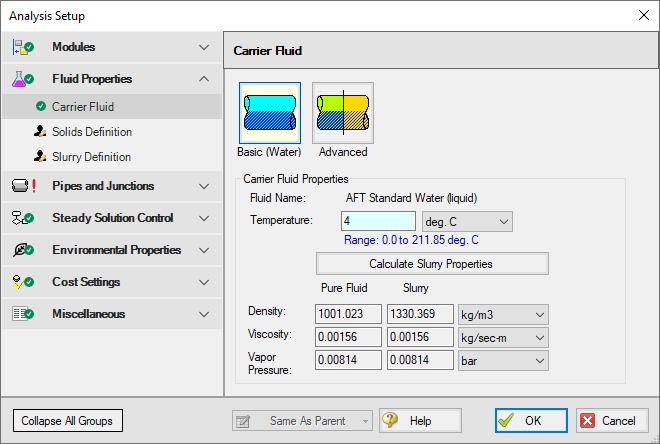Click into the Temperature input field
The width and height of the screenshot is (660, 444).
point(378,221)
